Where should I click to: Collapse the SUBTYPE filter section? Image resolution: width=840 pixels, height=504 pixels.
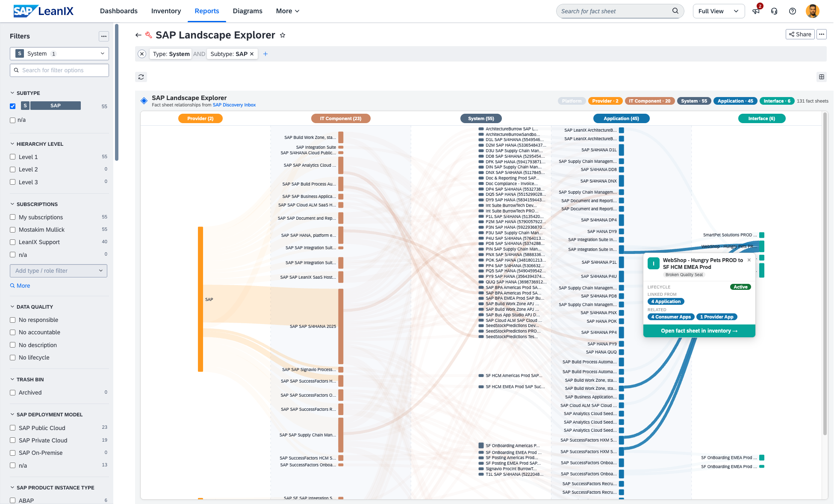point(12,93)
